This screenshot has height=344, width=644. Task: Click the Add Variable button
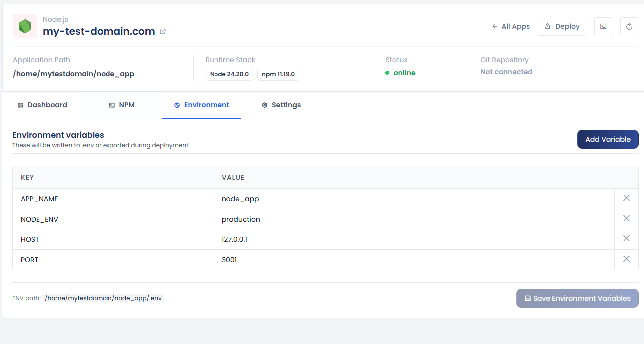coord(608,139)
